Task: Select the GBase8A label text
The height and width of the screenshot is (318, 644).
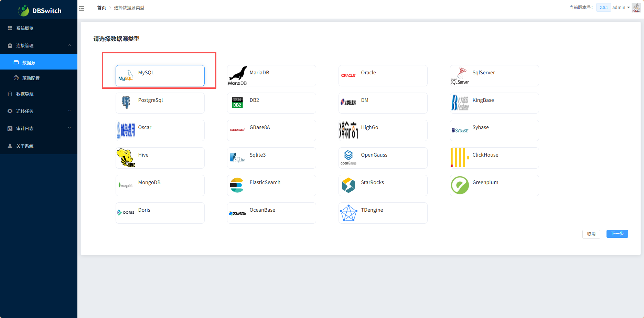Action: click(260, 127)
